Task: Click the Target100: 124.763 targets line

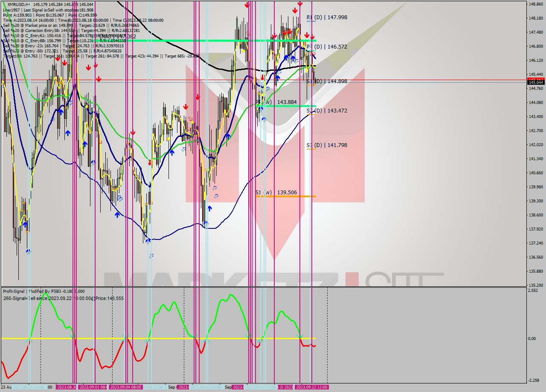Action: [x=101, y=56]
